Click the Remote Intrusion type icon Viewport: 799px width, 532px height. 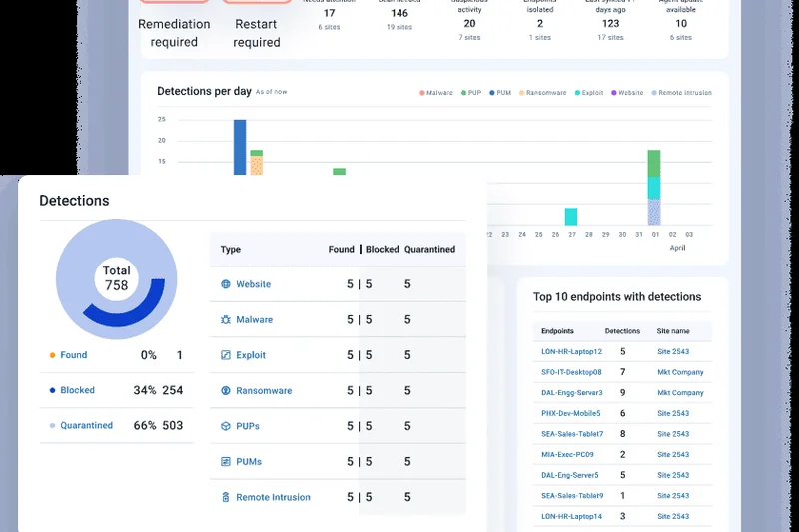[226, 497]
